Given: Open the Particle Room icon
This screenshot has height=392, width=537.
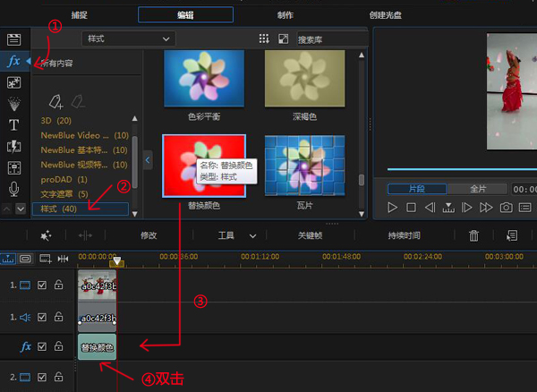Looking at the screenshot, I should click(x=13, y=104).
